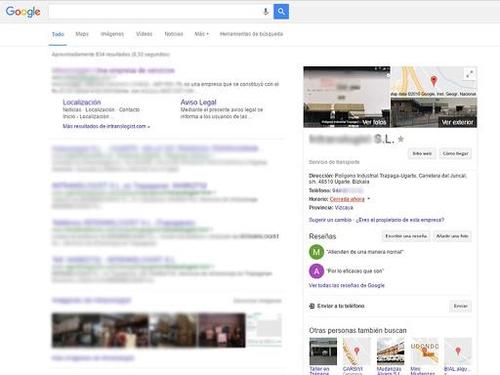Open the map thumbnail with red pin
The image size is (500, 375).
[434, 82]
